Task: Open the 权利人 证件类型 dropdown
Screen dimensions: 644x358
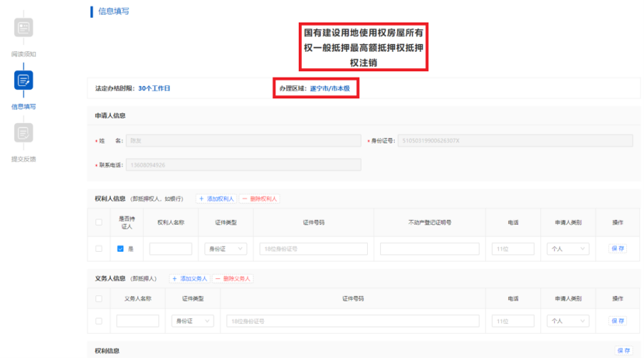Action: pyautogui.click(x=225, y=249)
